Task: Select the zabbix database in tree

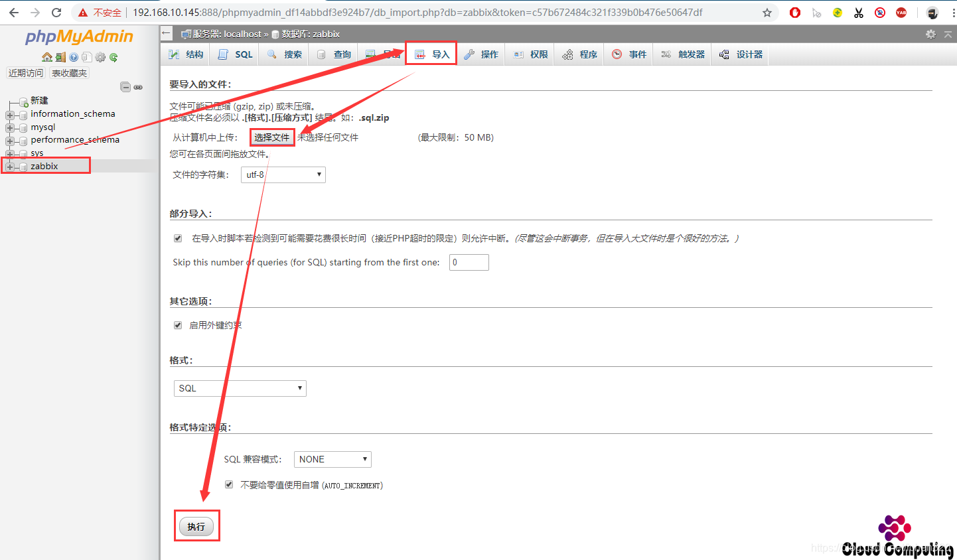Action: [44, 167]
